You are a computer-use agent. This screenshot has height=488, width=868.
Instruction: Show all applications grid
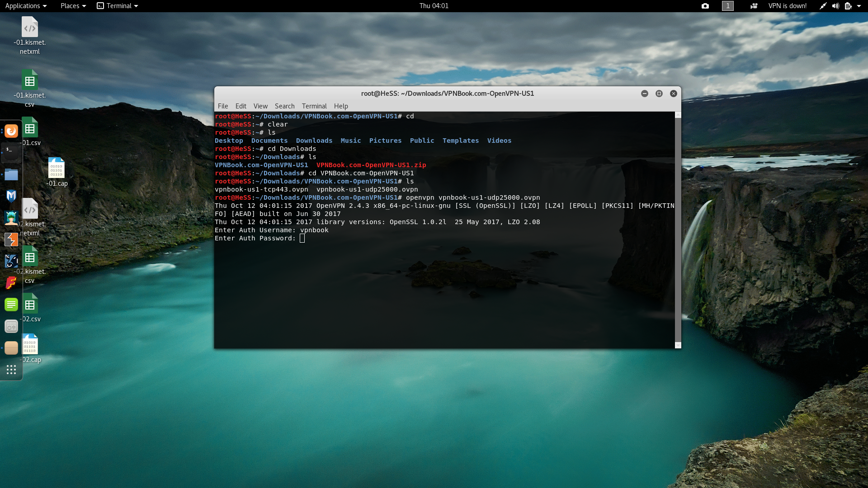(11, 370)
